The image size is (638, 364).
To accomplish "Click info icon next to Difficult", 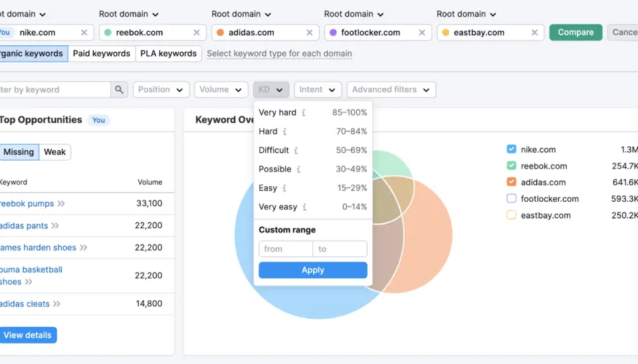I will (296, 151).
